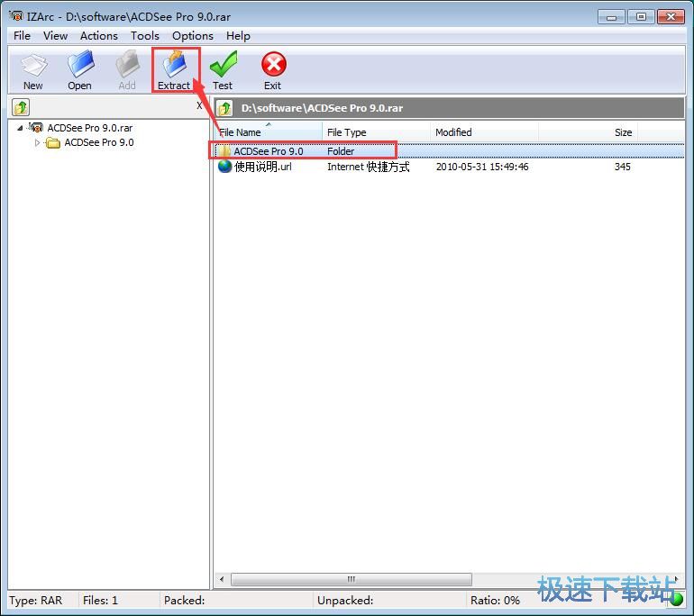Sort the list by the Modified column
Image resolution: width=694 pixels, height=616 pixels.
pyautogui.click(x=485, y=132)
